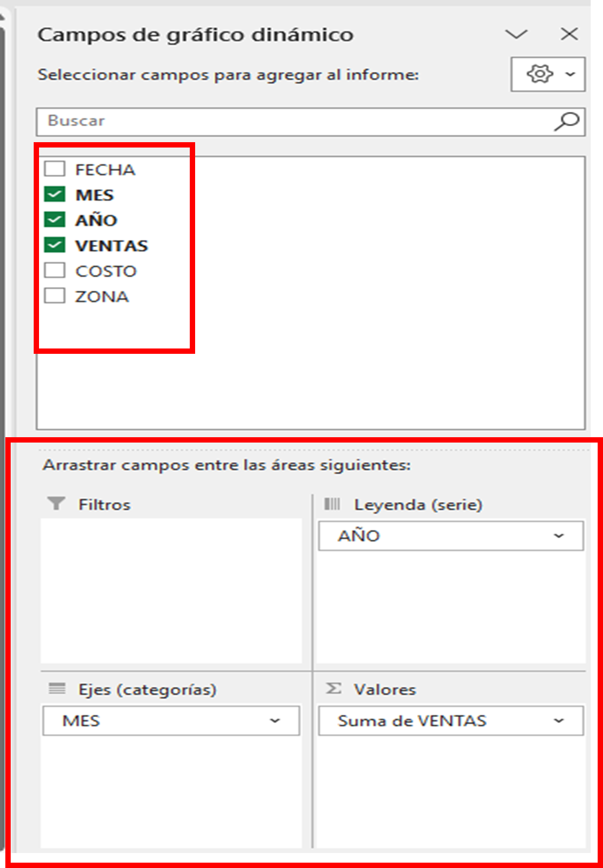Screen dimensions: 603x868
Task: Click the Leyenda (serie) bars icon
Action: coord(332,504)
